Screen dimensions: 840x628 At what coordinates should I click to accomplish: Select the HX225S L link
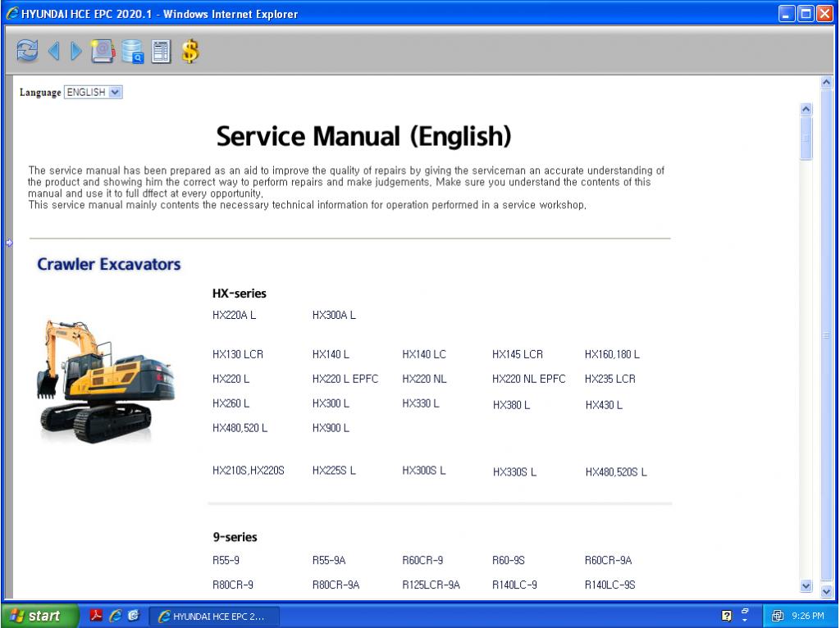(x=335, y=471)
